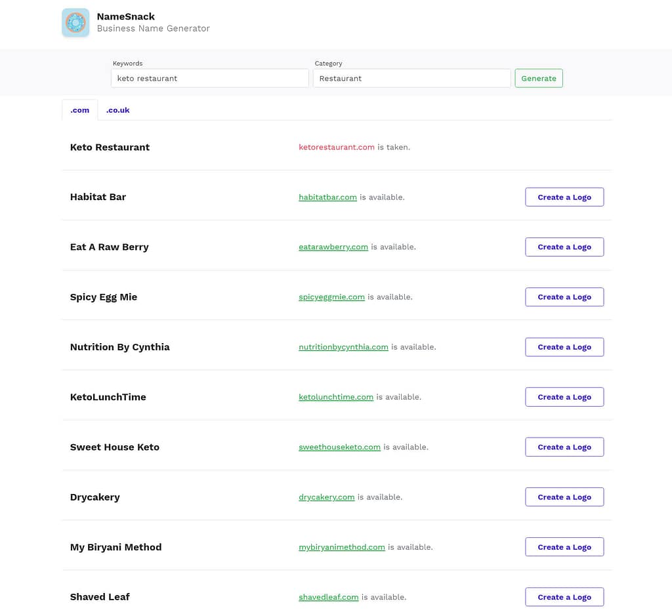This screenshot has height=616, width=672.
Task: Click the NameSnack donut logo icon
Action: click(75, 23)
